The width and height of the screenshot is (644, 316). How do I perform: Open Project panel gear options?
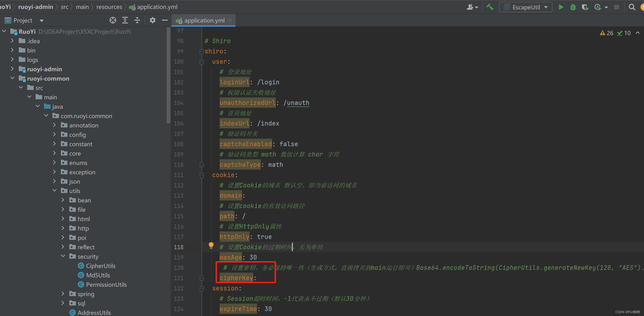[x=152, y=20]
